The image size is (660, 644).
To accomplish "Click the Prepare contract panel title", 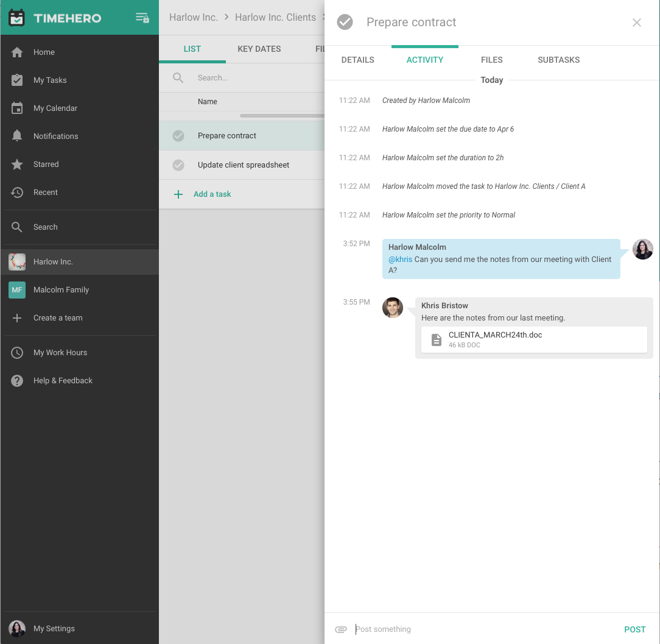I will 411,22.
